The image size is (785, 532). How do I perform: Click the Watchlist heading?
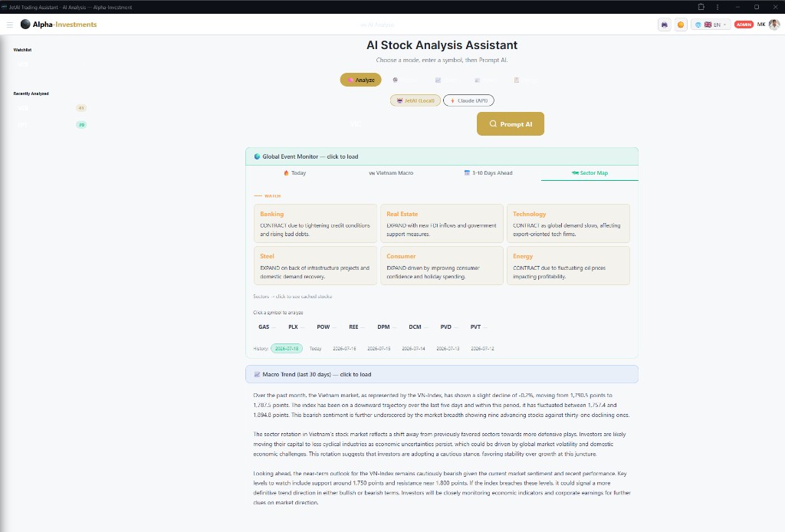tap(22, 50)
